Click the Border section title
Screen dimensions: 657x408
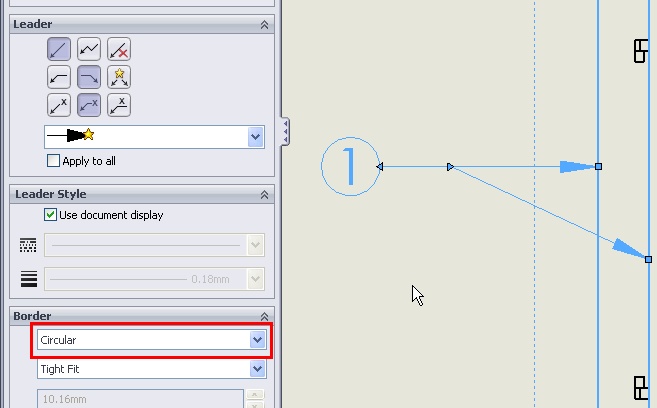point(32,316)
